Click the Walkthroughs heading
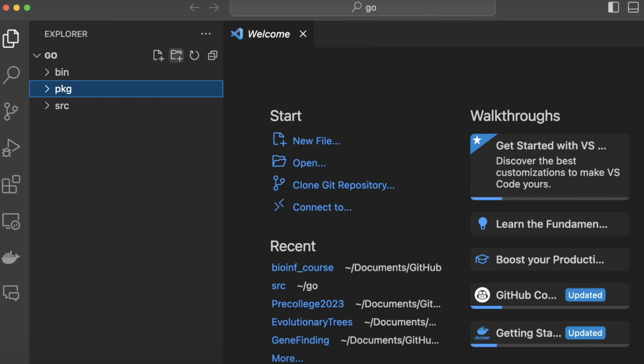This screenshot has width=644, height=364. tap(515, 116)
